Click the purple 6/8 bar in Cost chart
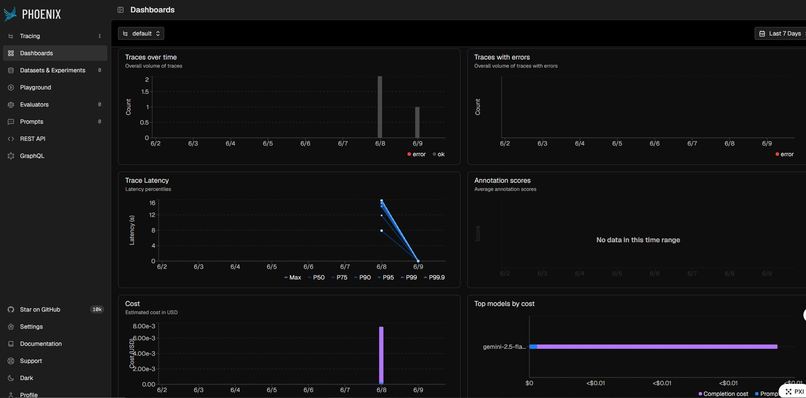 (381, 355)
